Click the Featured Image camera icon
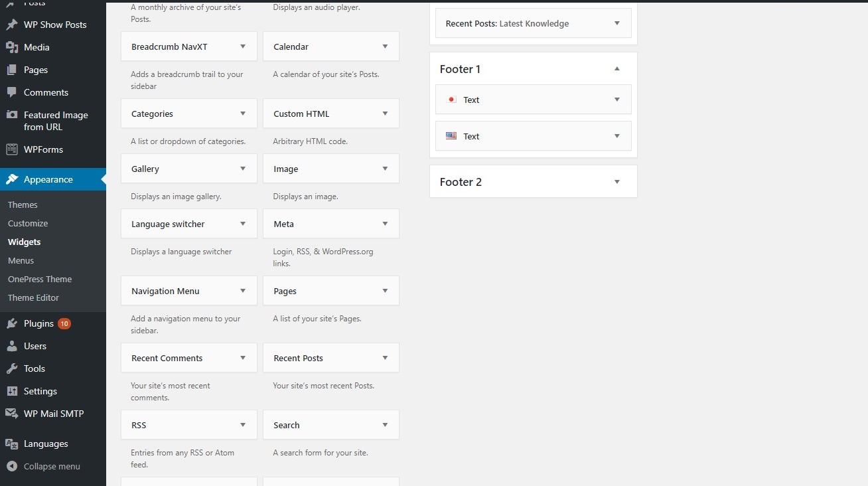The width and height of the screenshot is (868, 486). click(x=12, y=115)
